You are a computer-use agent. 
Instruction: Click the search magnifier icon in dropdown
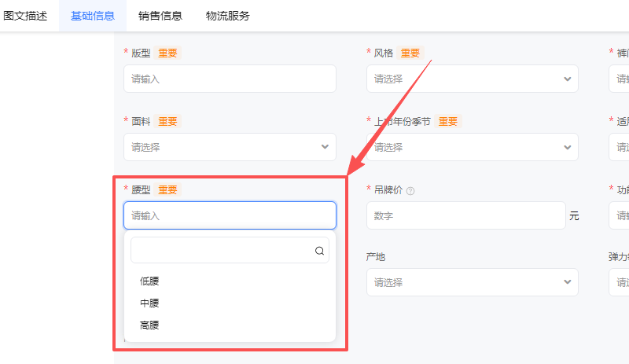[319, 251]
